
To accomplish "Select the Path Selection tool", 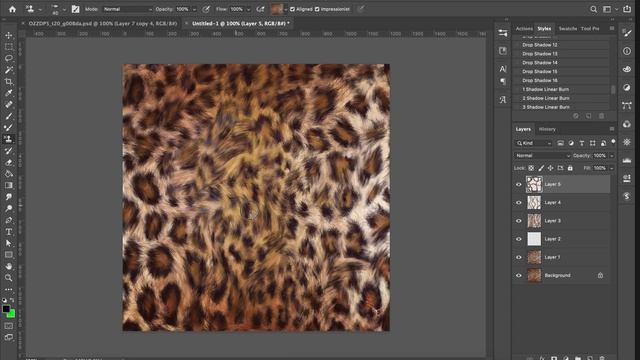I will point(9,243).
